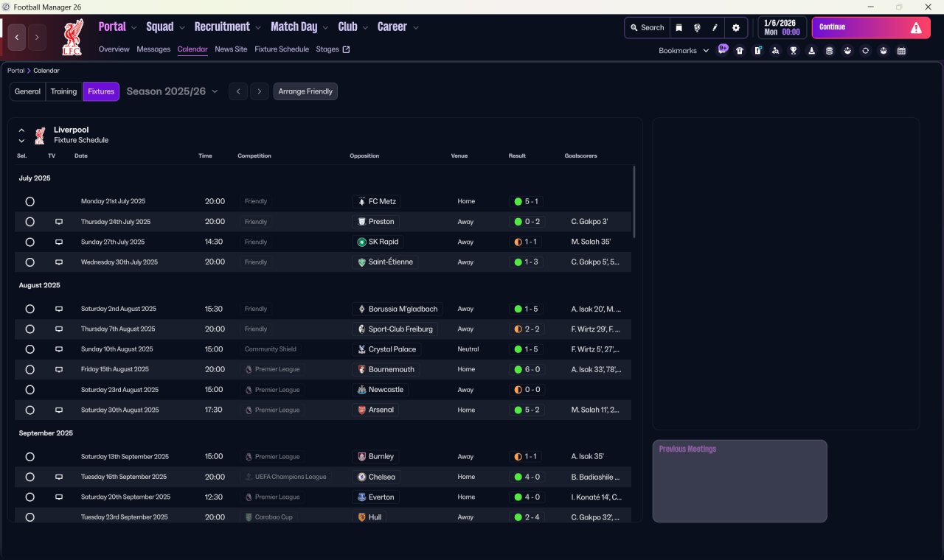Select the FC Metz fixture radio button
The width and height of the screenshot is (944, 560).
coord(29,201)
